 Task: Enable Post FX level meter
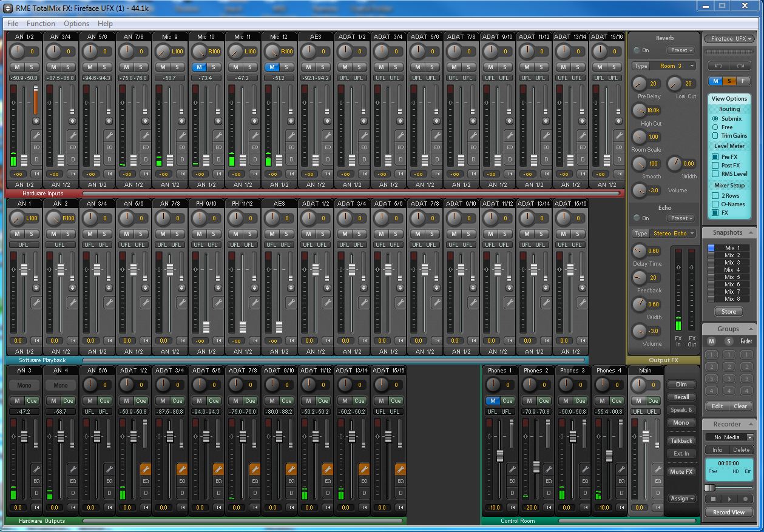coord(715,166)
